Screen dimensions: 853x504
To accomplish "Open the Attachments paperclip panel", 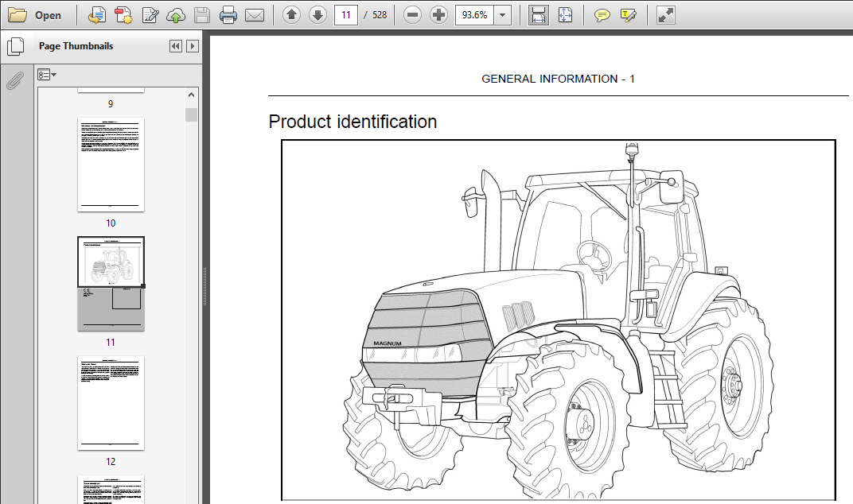I will [x=16, y=80].
